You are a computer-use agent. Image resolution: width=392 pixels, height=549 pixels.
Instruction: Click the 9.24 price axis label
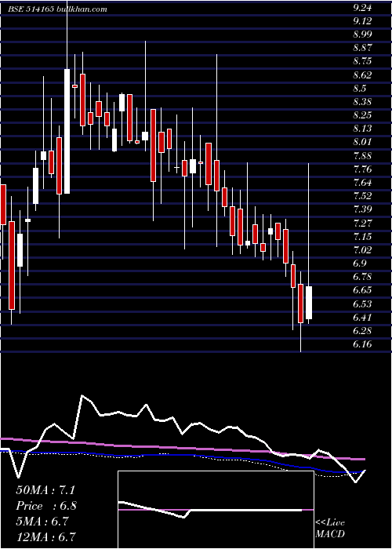361,9
